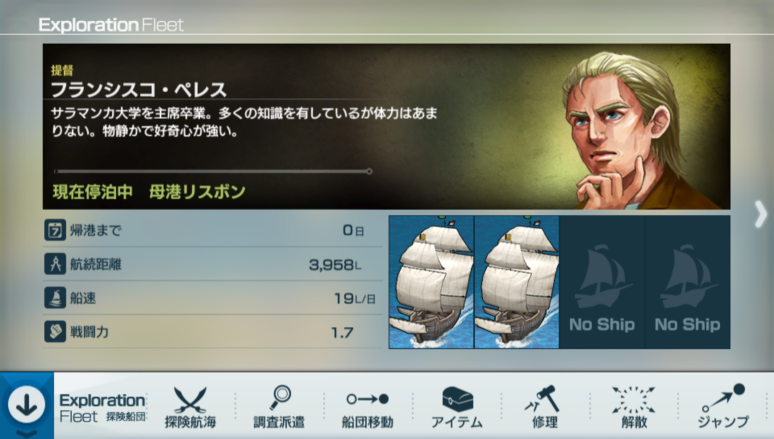Go to next fleet with right chevron
This screenshot has width=774, height=439.
click(x=761, y=214)
